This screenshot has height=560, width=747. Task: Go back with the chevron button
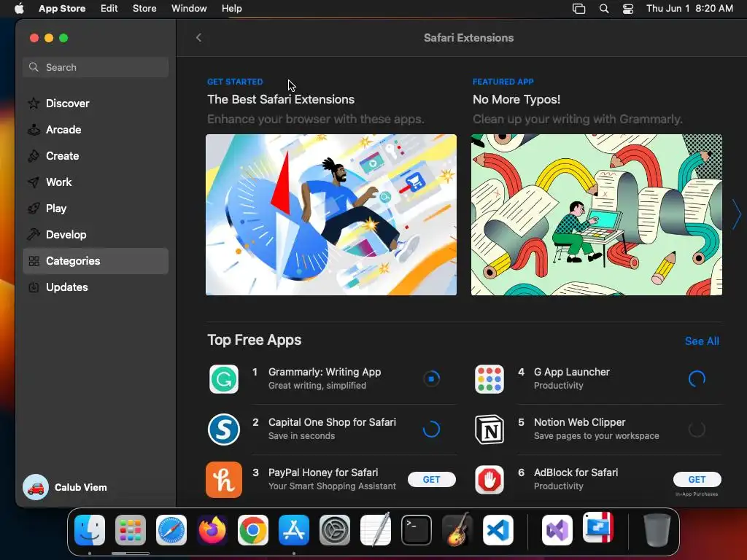click(198, 38)
